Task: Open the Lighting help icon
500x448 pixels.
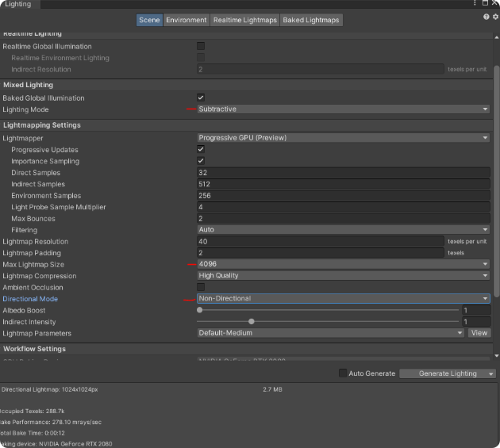Action: click(x=486, y=17)
